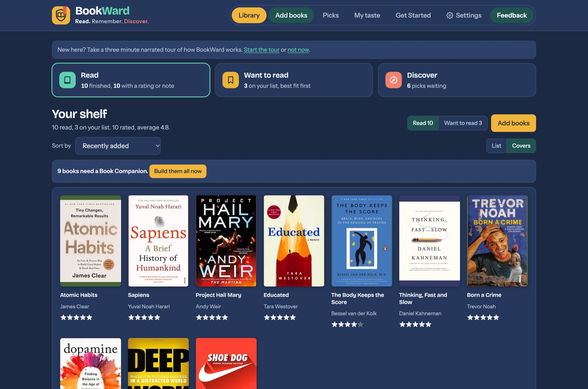The image size is (588, 389).
Task: Open The Body Keeps the Score cover
Action: point(362,241)
